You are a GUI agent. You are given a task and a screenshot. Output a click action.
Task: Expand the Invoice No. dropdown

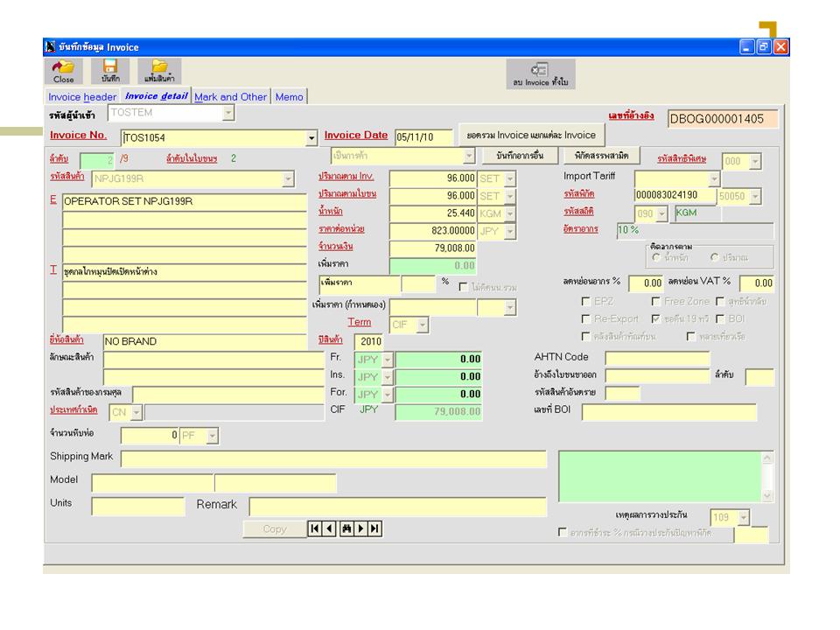[x=311, y=138]
